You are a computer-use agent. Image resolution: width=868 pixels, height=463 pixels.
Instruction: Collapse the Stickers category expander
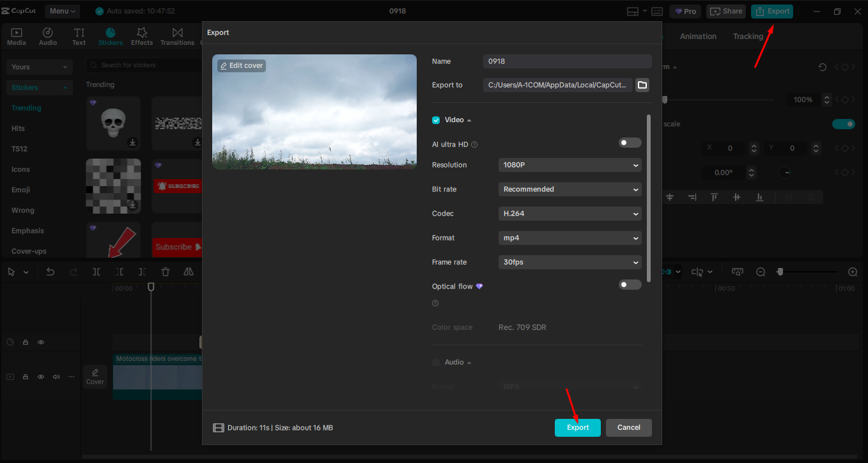[40, 88]
